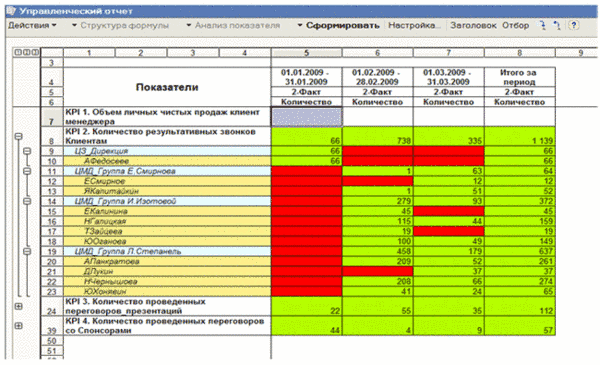The image size is (600, 365).
Task: Click the 01.01.2009 - 31.01.2009 period header
Action: coord(307,77)
